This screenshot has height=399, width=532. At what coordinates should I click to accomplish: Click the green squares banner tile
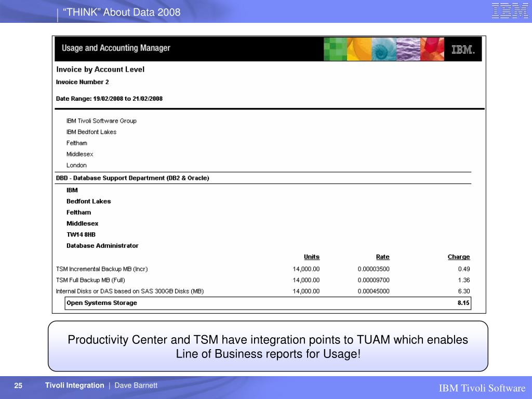click(x=335, y=49)
